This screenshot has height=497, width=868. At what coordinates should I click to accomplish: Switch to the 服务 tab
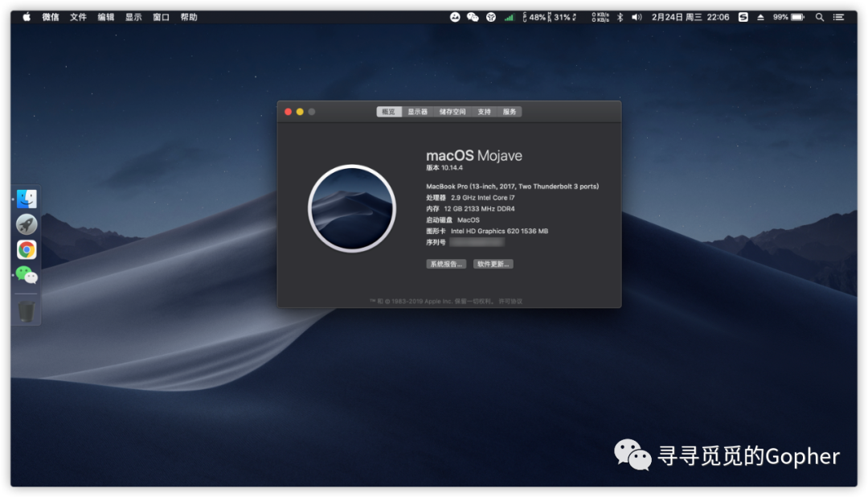(x=510, y=112)
